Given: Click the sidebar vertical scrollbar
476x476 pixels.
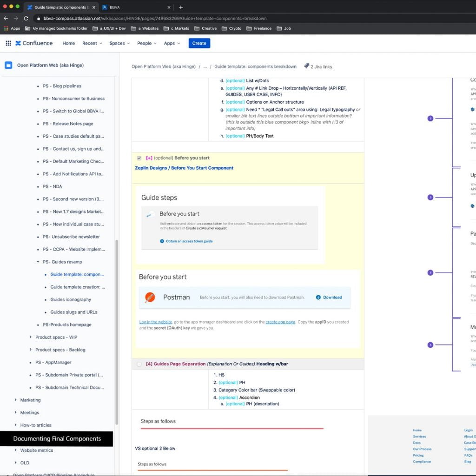Looking at the screenshot, I should (117, 325).
